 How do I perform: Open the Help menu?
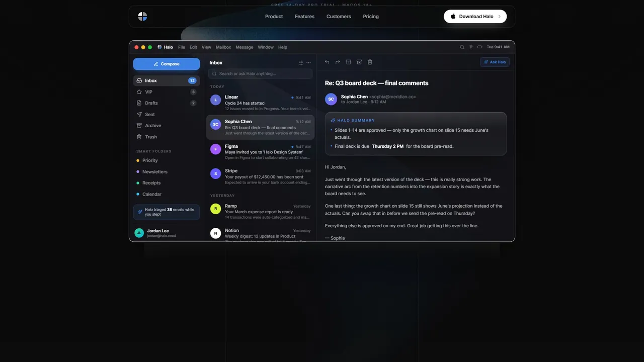283,47
